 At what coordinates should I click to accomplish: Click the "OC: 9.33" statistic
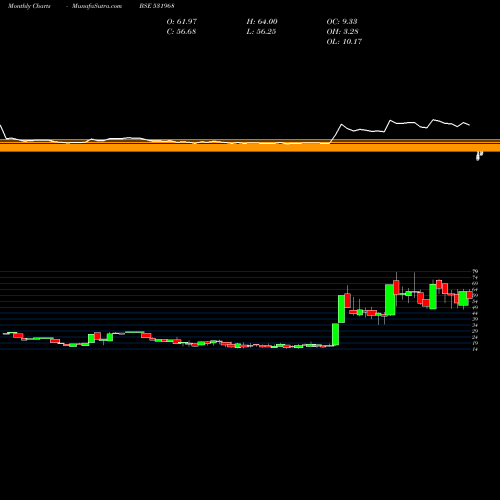pyautogui.click(x=342, y=21)
